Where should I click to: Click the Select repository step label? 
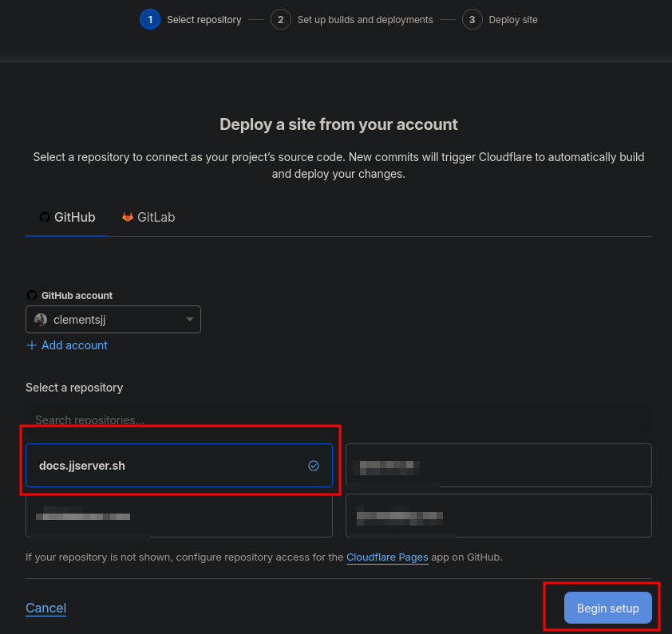tap(204, 20)
